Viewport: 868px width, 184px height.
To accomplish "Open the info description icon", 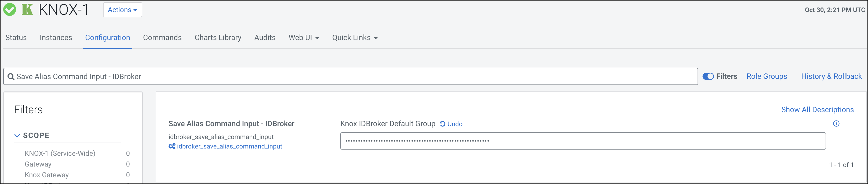I will 836,123.
